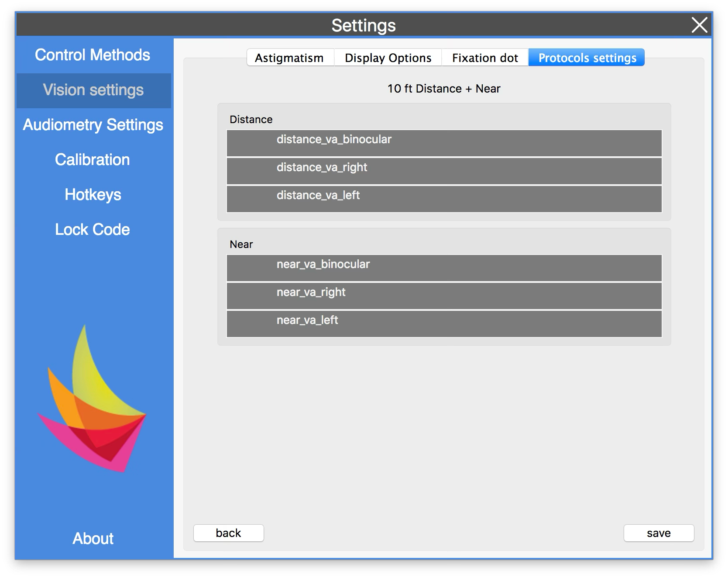Open the About page

[93, 538]
